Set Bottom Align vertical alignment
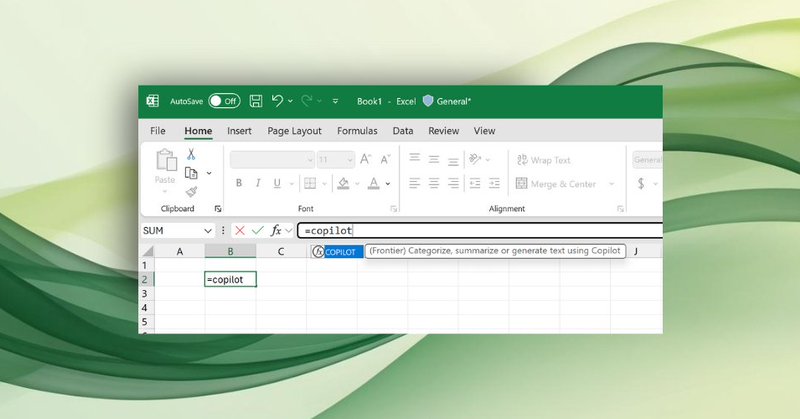The height and width of the screenshot is (419, 800). pyautogui.click(x=453, y=162)
